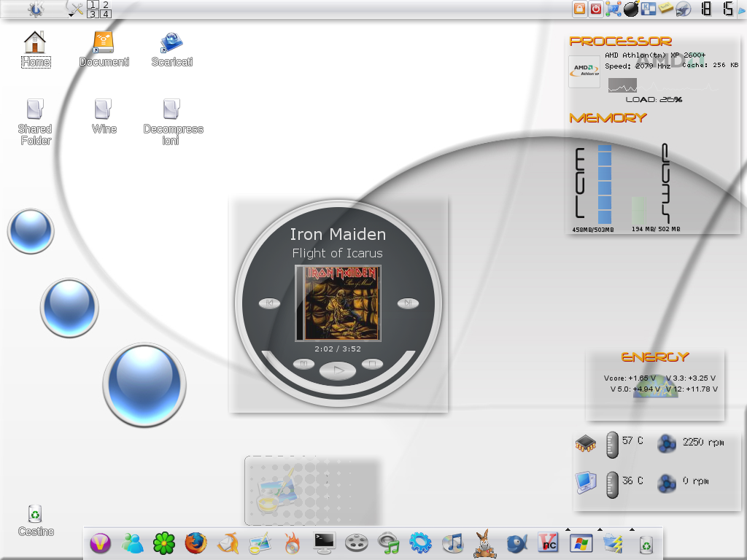Screen dimensions: 747x560
Task: Click the 194 MB/ 502 MB swap label
Action: pyautogui.click(x=656, y=229)
